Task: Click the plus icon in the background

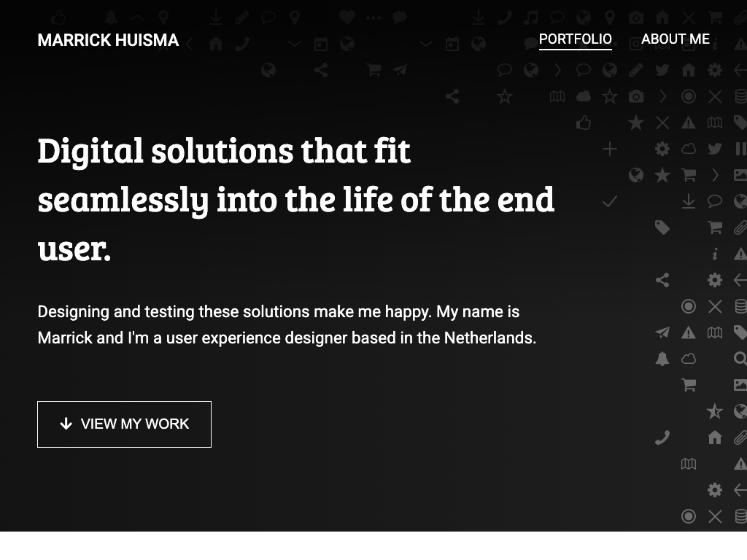Action: tap(610, 149)
